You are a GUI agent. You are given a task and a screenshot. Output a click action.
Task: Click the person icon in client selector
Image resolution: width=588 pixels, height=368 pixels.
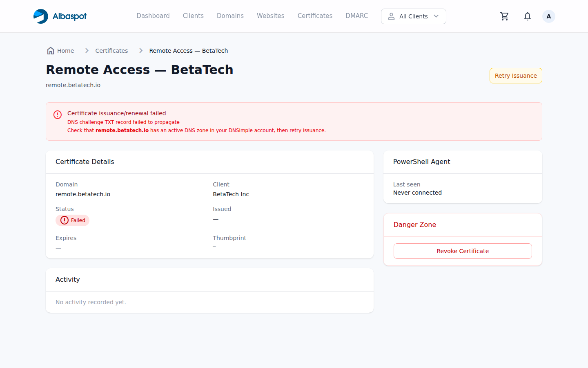coord(391,16)
